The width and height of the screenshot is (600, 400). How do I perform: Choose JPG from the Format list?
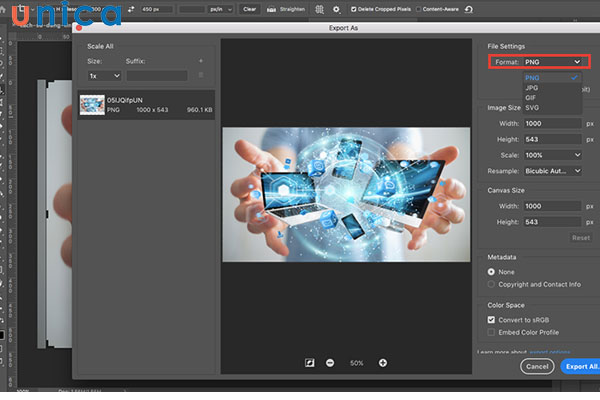(x=531, y=88)
